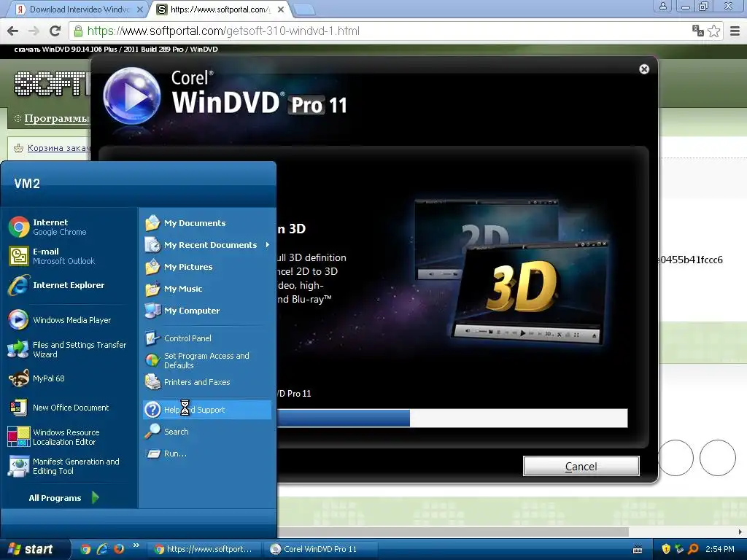The width and height of the screenshot is (747, 560).
Task: Click the Chrome user profile icon
Action: coord(662,6)
